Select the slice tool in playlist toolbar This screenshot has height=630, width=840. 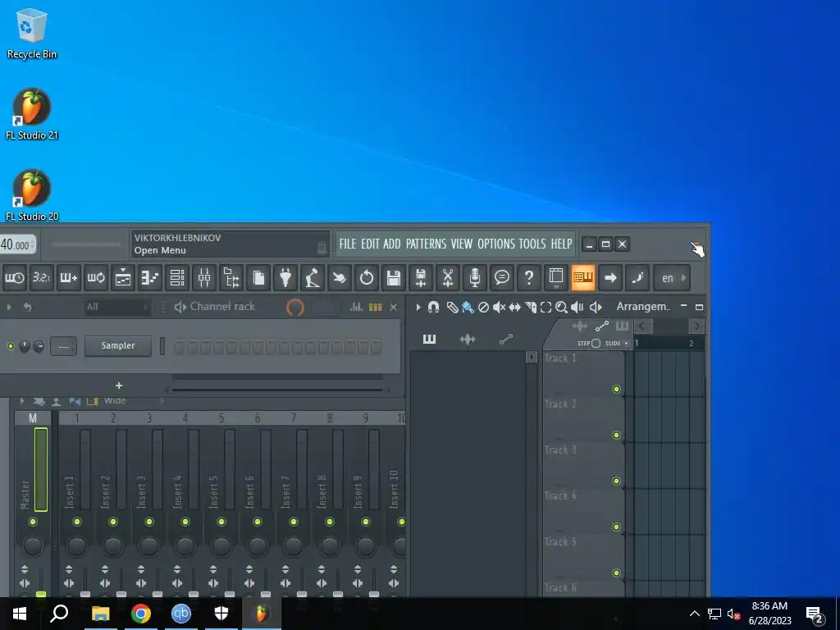[x=531, y=307]
